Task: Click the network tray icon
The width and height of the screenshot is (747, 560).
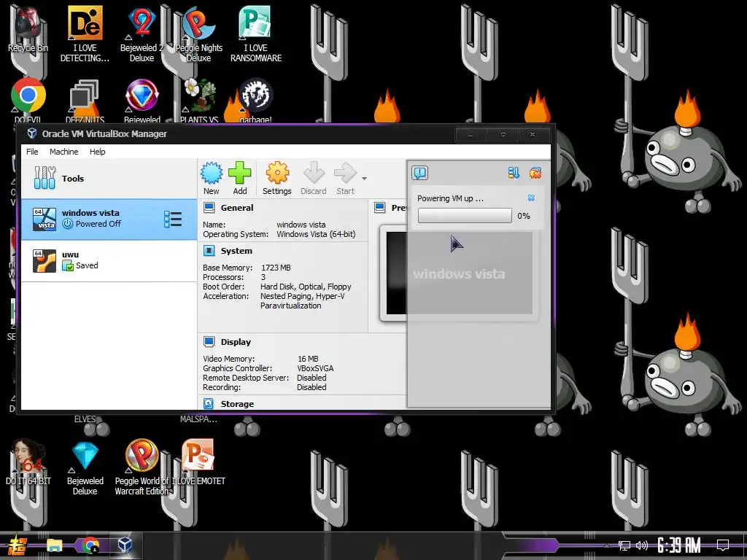Action: [x=624, y=545]
